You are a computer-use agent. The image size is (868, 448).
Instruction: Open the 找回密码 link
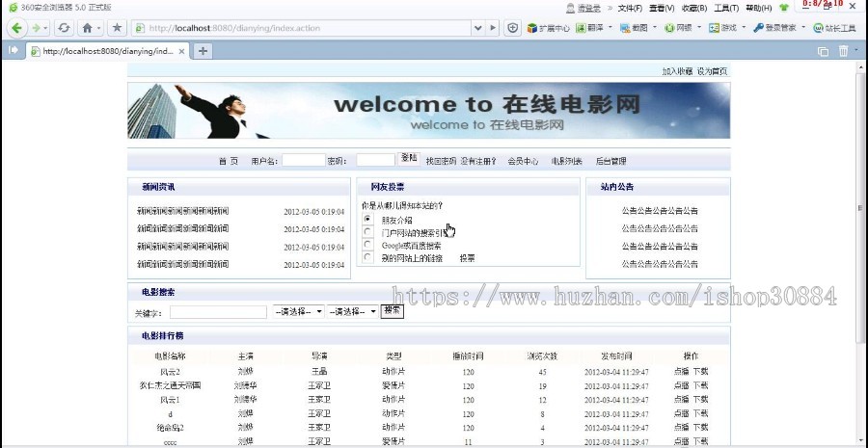(x=441, y=162)
